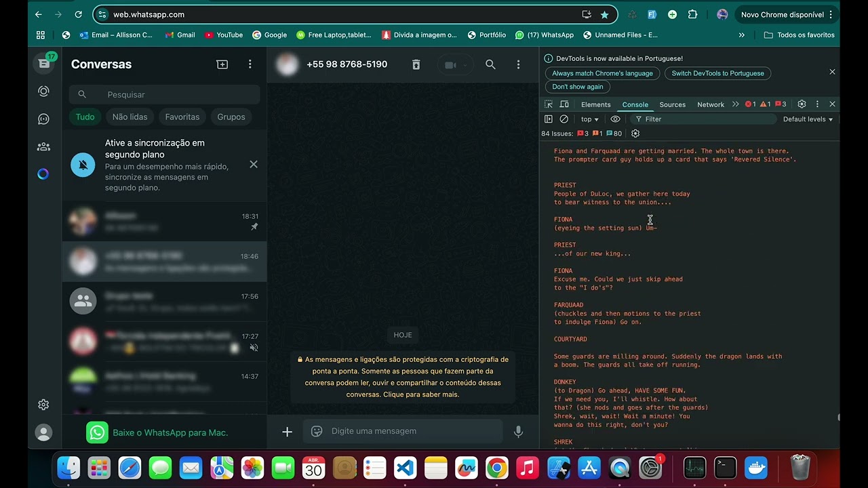
Task: Click Always match Chrome's language button
Action: (x=602, y=73)
